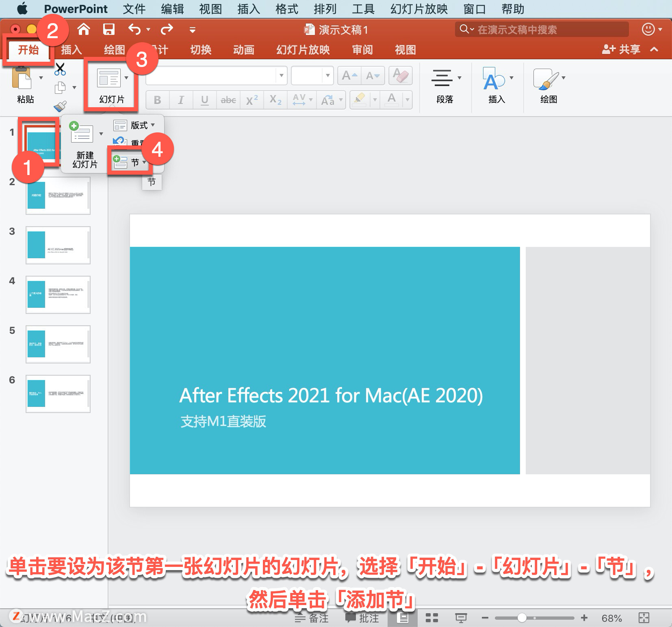The image size is (672, 627).
Task: Click the Reset slide icon in popup
Action: (x=119, y=142)
